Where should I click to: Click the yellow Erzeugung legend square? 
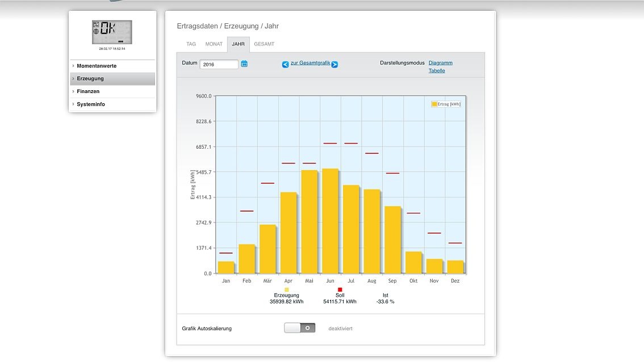tap(287, 290)
